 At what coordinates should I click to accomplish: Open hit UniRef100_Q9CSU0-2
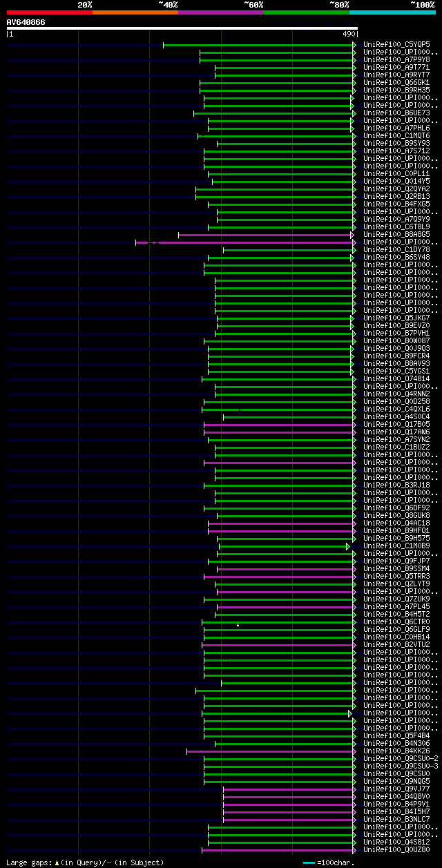point(401,759)
